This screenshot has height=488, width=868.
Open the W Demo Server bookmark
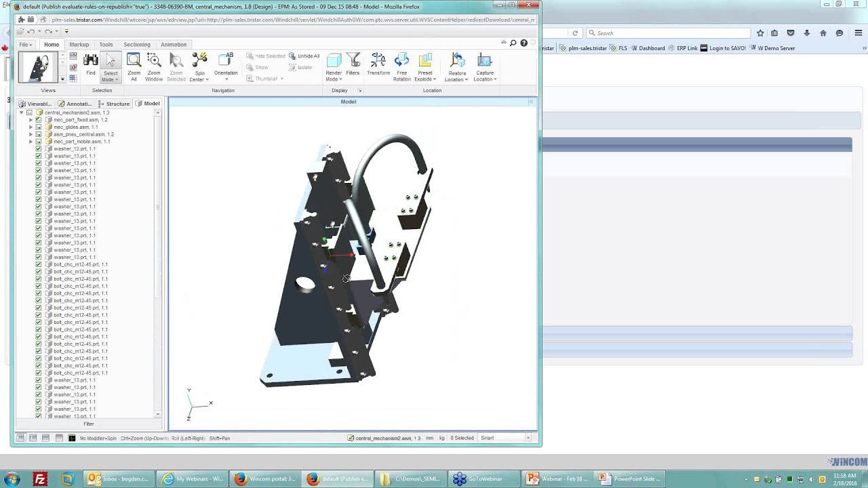tap(772, 48)
